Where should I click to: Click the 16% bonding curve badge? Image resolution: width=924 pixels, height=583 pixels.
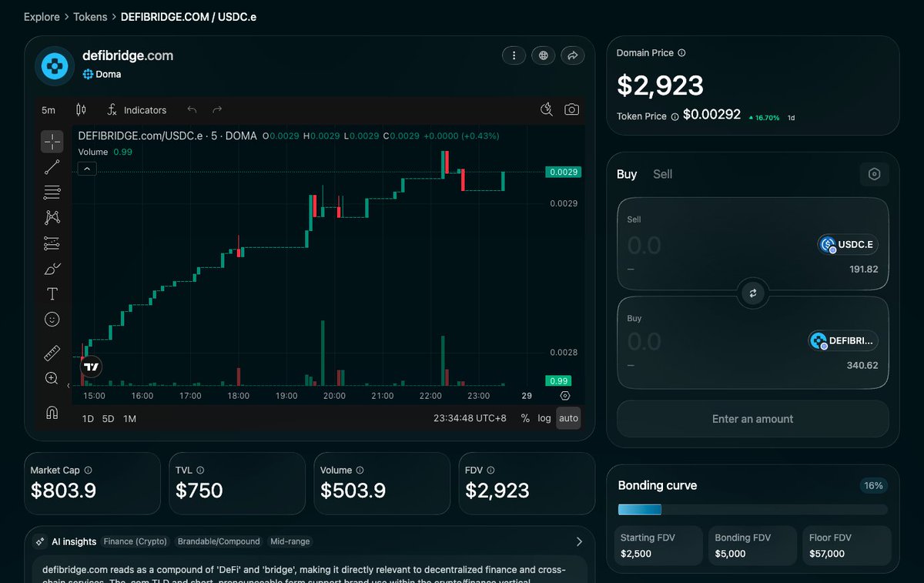click(x=873, y=486)
